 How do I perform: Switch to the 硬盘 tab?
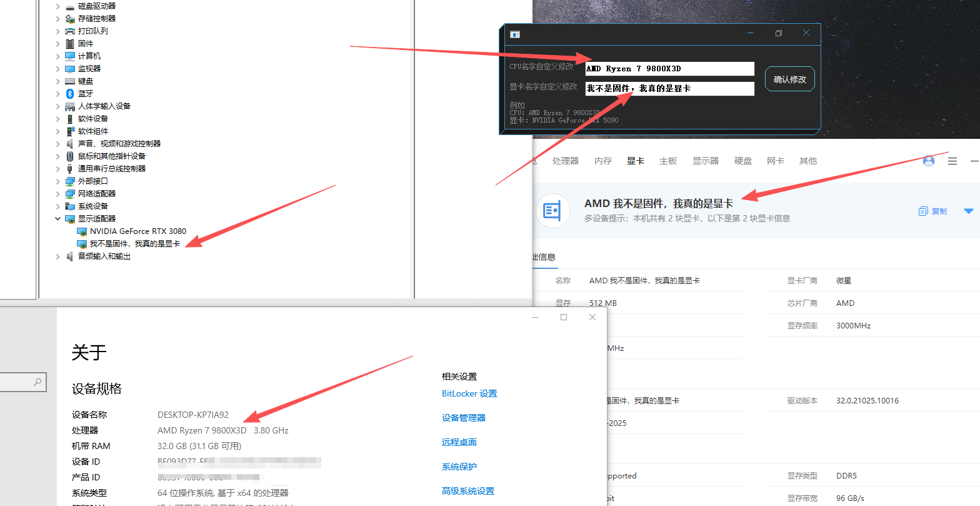point(743,161)
